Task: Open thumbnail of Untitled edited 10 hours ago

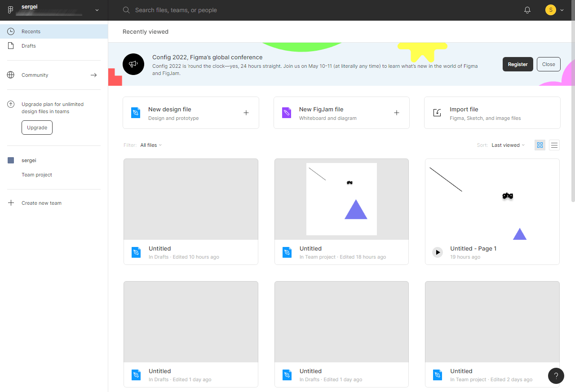Action: pos(191,199)
